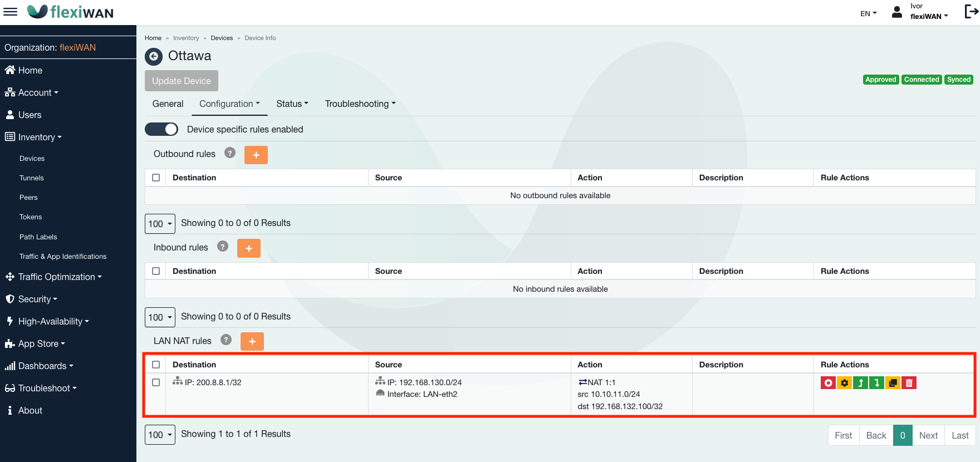980x462 pixels.
Task: Check the 200.8.8.1/32 rule row checkbox
Action: pyautogui.click(x=156, y=382)
